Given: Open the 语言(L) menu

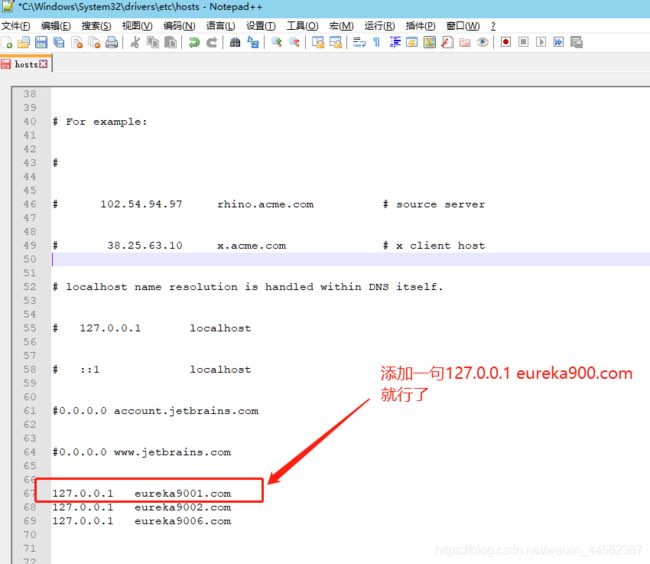Looking at the screenshot, I should pos(221,26).
